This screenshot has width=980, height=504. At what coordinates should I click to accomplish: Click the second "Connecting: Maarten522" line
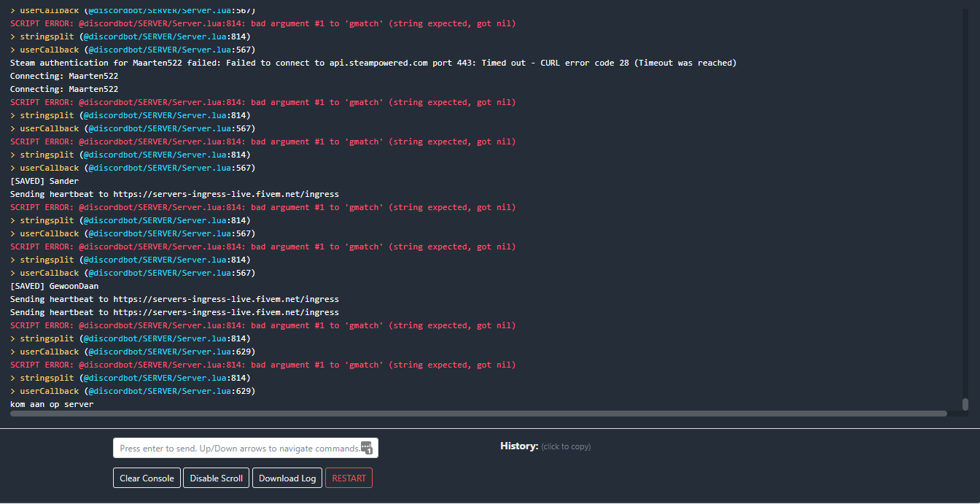pyautogui.click(x=64, y=89)
